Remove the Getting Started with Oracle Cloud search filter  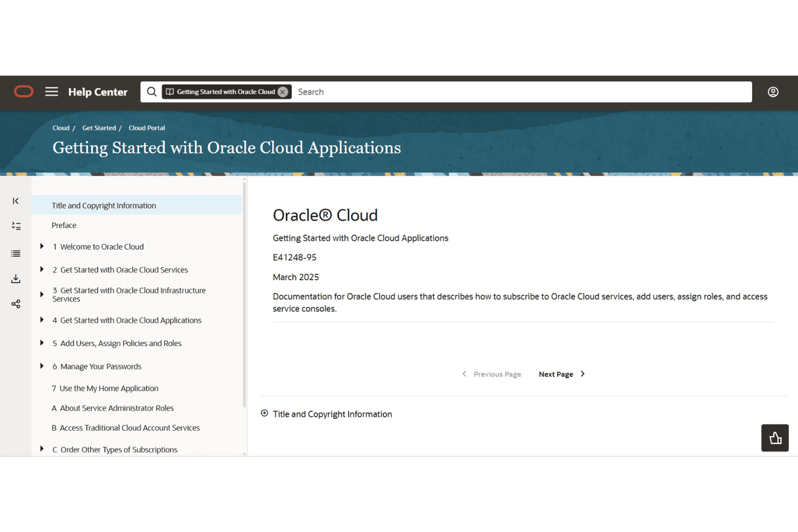tap(283, 92)
